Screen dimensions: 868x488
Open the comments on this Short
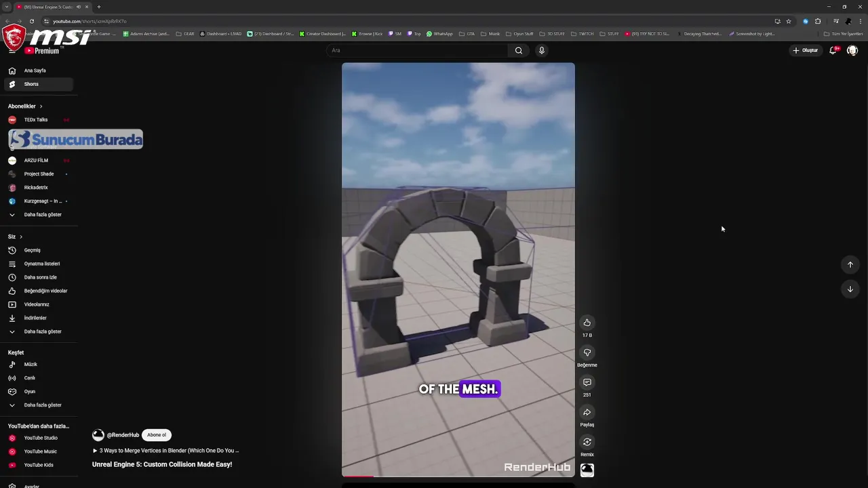tap(587, 382)
